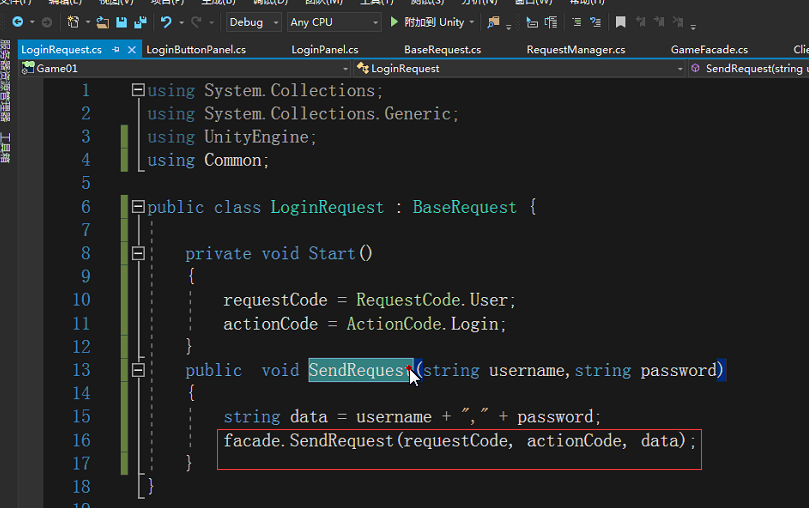Close the LoginRequest.cs tab
This screenshot has height=508, width=809.
click(132, 50)
